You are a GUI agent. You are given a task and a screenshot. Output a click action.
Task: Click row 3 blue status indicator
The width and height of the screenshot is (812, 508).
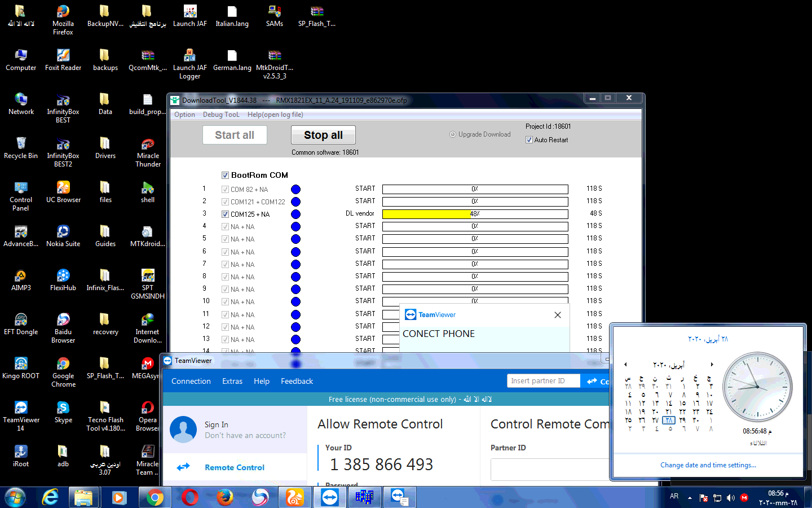point(295,214)
